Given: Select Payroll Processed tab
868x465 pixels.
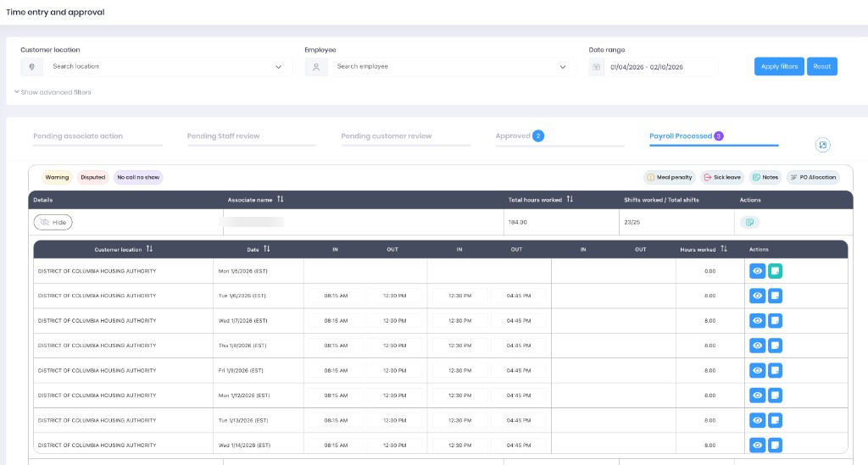Looking at the screenshot, I should [687, 136].
